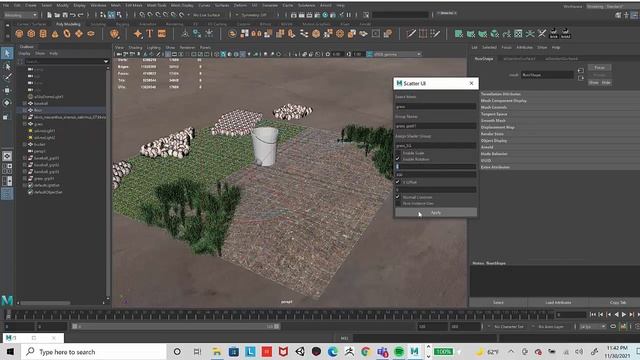
Task: Open the Symmetry Off dropdown
Action: 253,15
